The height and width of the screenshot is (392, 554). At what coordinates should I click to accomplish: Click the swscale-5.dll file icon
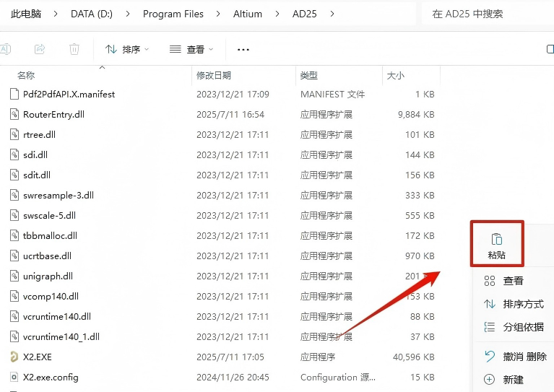(x=14, y=215)
